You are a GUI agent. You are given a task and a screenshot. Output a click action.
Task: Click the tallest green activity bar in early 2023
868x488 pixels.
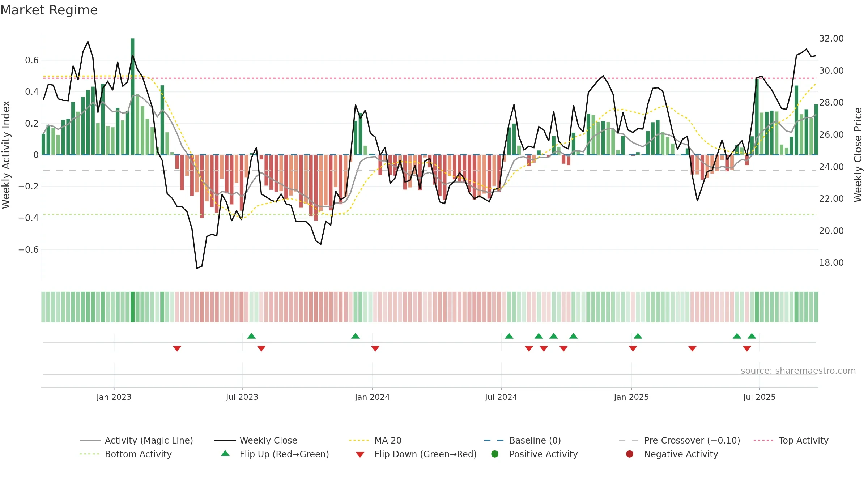132,97
